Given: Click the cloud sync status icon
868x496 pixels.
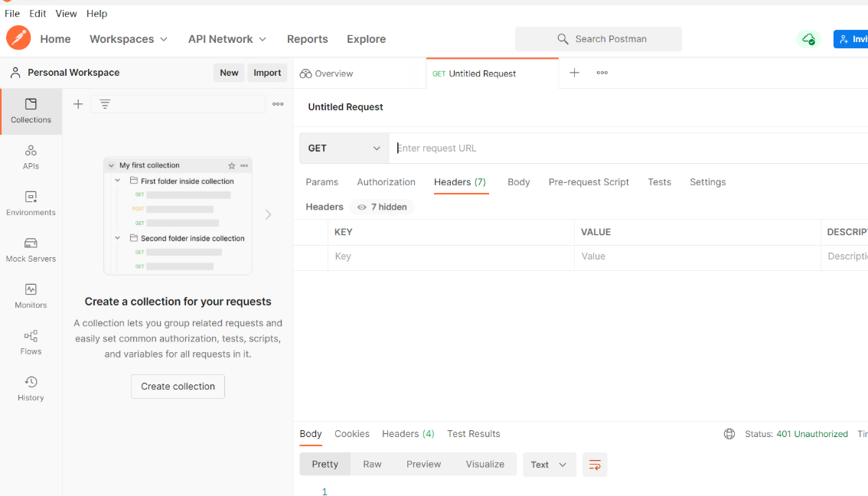Looking at the screenshot, I should 809,39.
